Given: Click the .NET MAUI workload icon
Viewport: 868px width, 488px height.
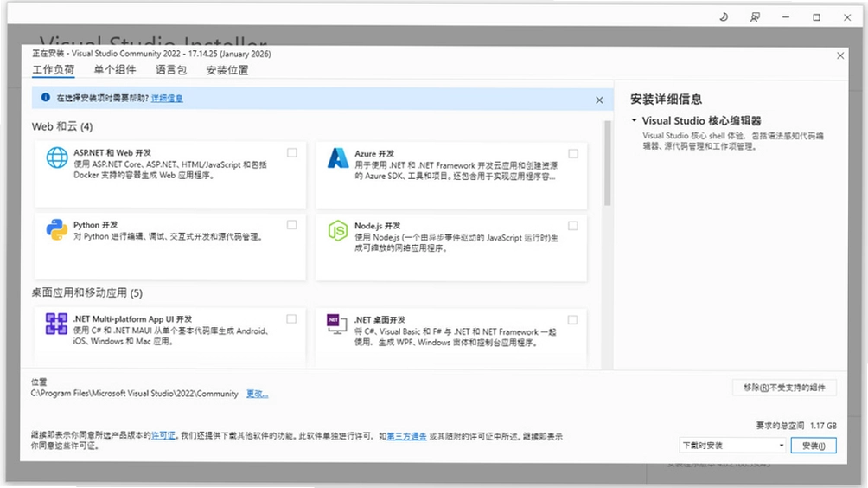Looking at the screenshot, I should tap(56, 324).
